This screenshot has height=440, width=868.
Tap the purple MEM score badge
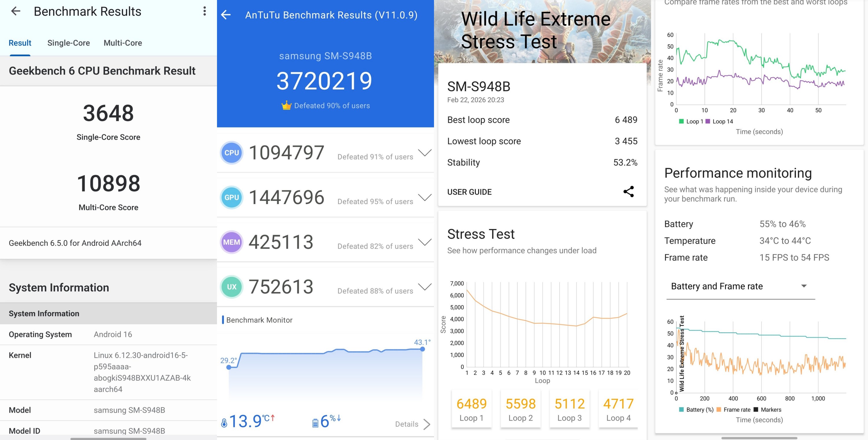coord(231,242)
